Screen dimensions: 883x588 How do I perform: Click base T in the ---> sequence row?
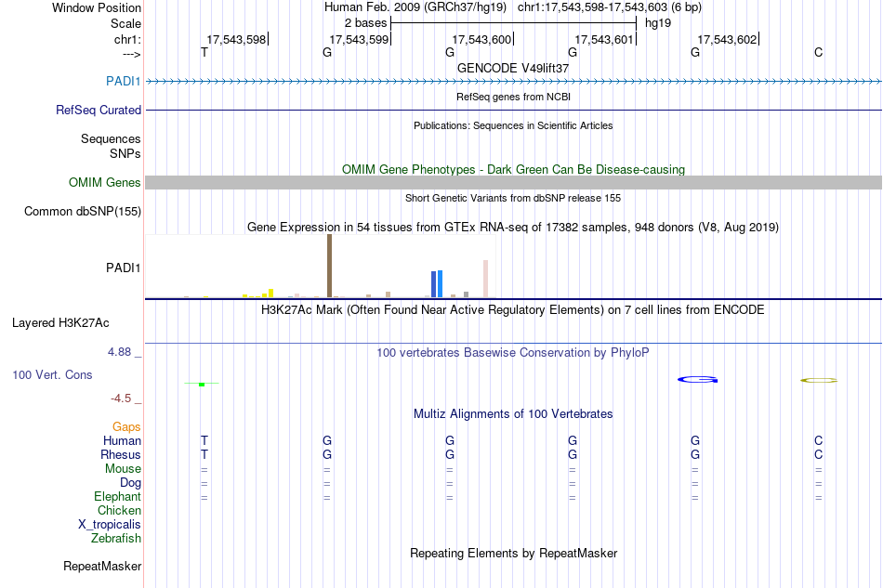(204, 52)
